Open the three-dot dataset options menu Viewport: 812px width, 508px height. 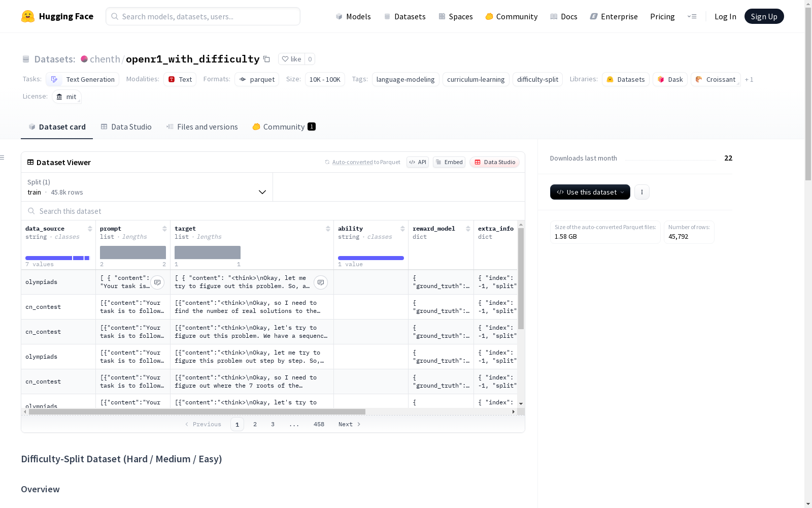(642, 192)
